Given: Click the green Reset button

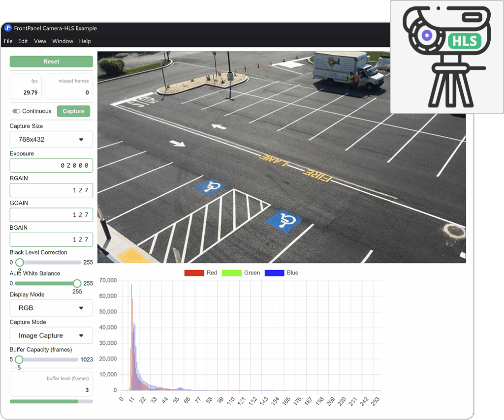Looking at the screenshot, I should click(x=51, y=61).
